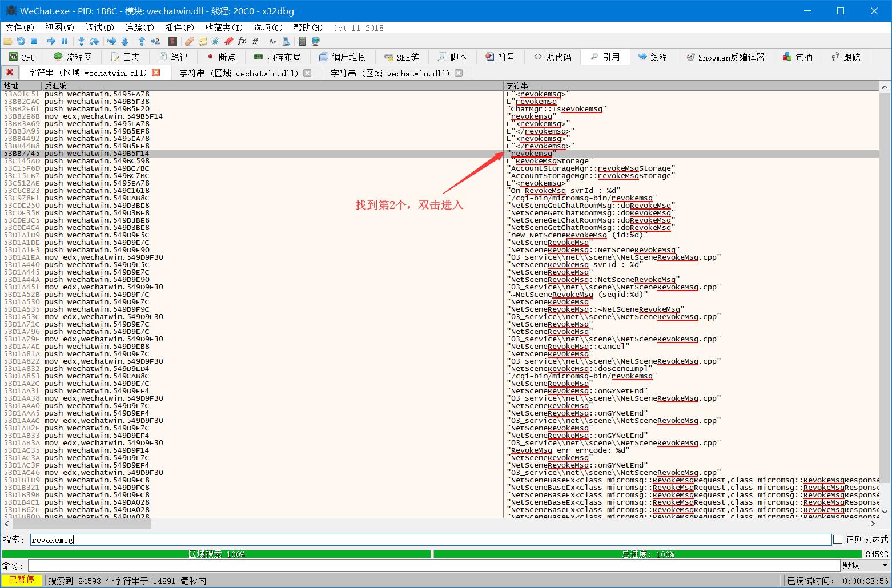892x588 pixels.
Task: Enable the 正则表达式 regex checkbox
Action: pos(838,539)
